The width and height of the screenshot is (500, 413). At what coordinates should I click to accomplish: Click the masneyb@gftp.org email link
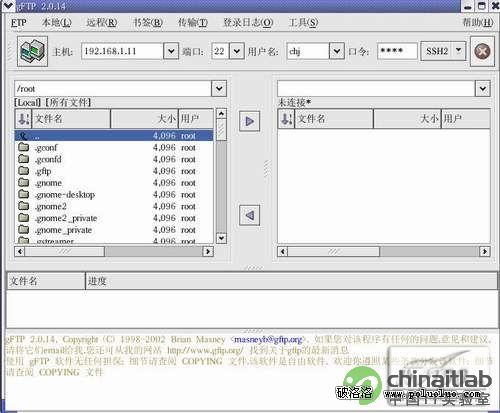(268, 339)
